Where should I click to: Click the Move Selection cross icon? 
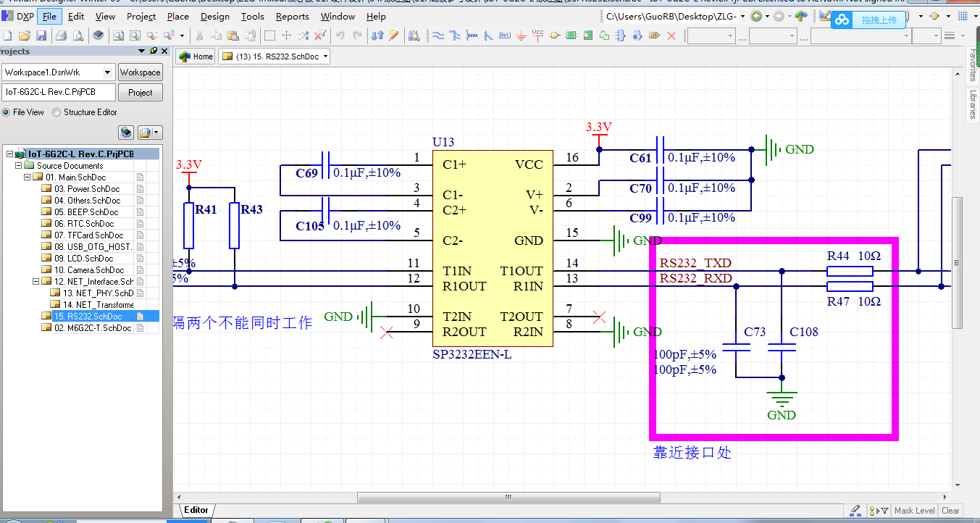[x=286, y=35]
